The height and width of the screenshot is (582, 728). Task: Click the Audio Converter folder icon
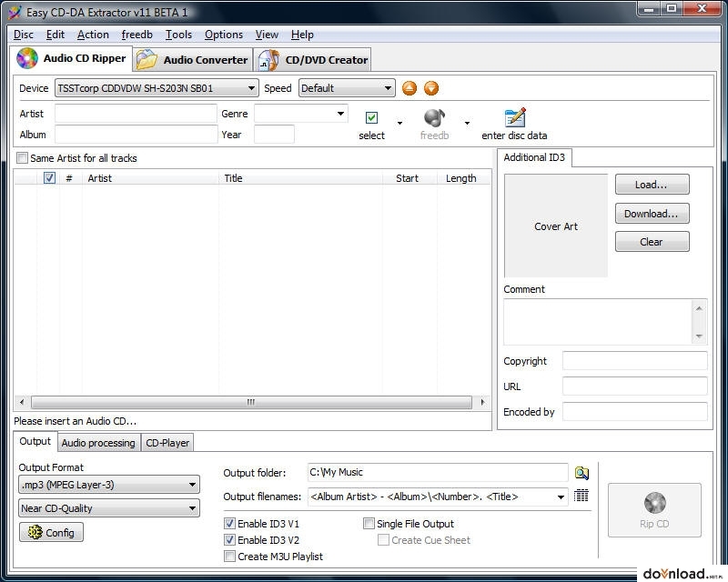tap(147, 60)
